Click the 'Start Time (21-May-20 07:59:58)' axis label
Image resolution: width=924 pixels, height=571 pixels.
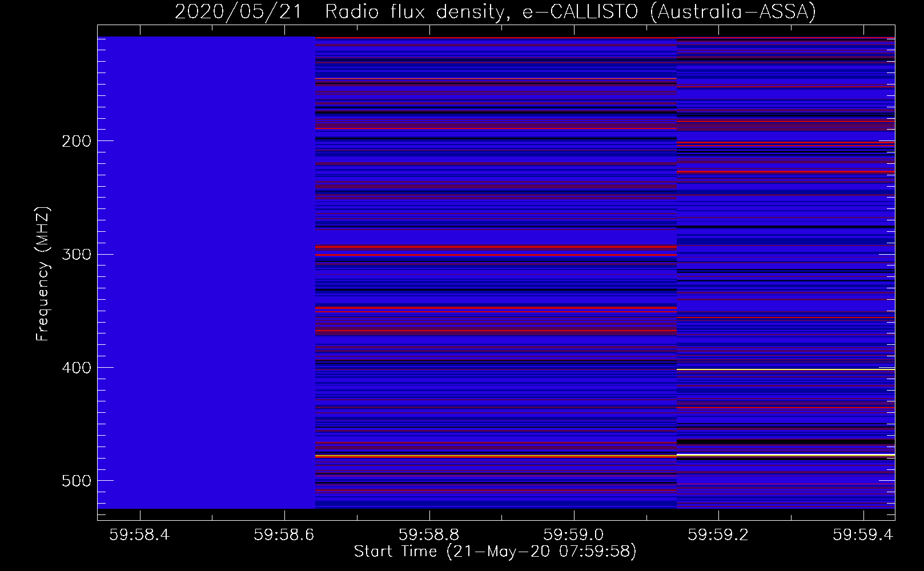tap(495, 552)
